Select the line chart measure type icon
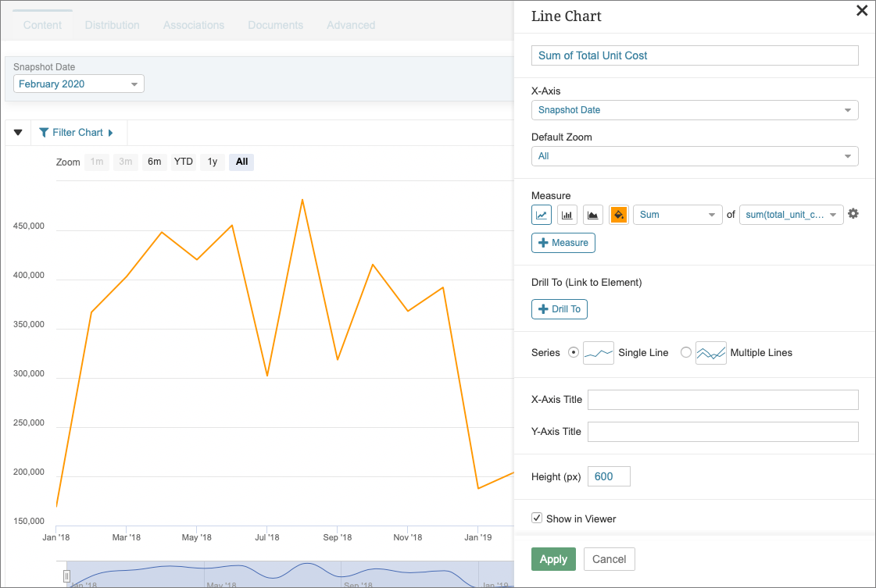Screen dimensions: 876x588 click(x=541, y=214)
